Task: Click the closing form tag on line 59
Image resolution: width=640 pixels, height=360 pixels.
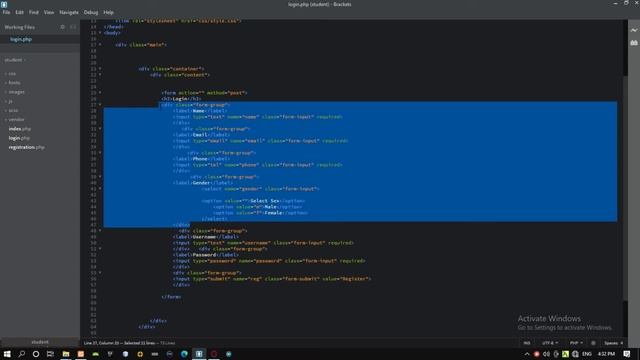Action: (171, 297)
